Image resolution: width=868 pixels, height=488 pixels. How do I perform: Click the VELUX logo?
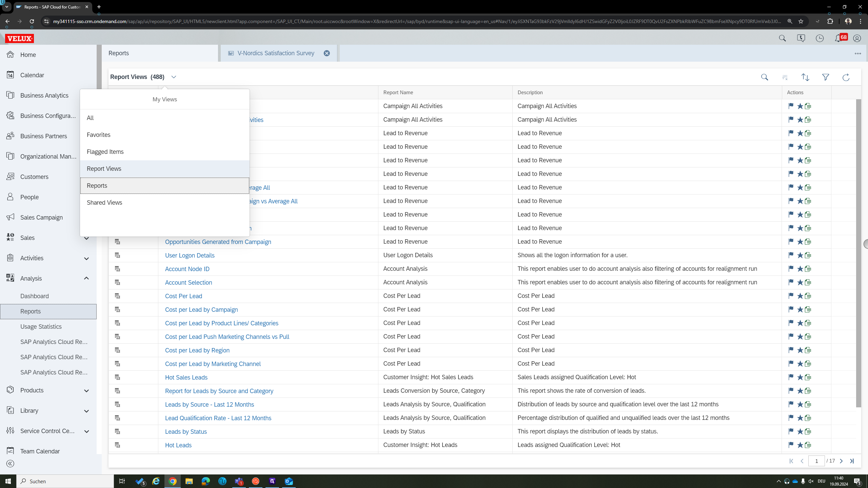pos(20,39)
